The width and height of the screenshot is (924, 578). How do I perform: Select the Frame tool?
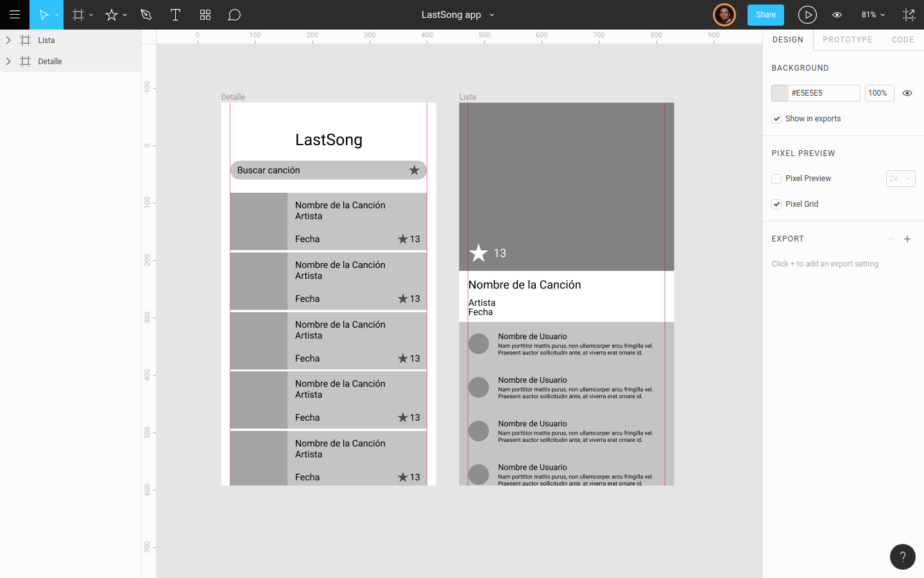[78, 15]
